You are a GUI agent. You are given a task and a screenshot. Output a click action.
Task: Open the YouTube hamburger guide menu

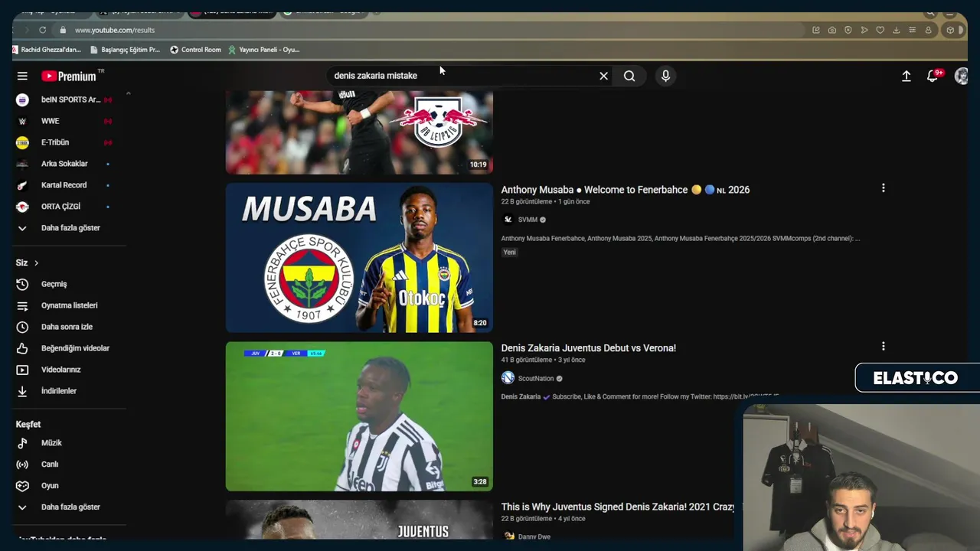click(x=22, y=76)
